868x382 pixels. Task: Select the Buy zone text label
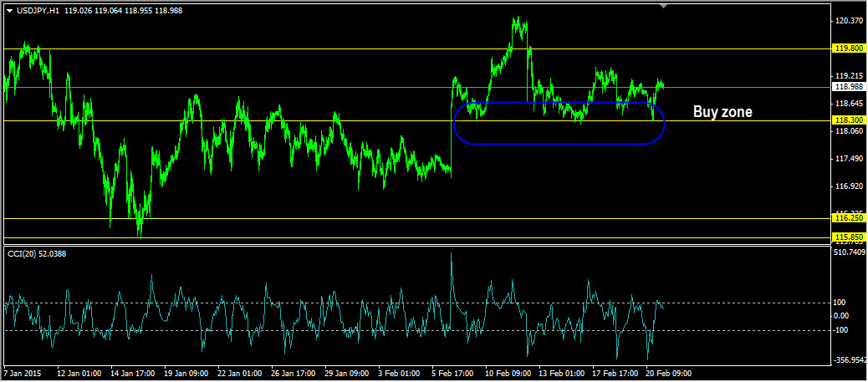[x=722, y=112]
